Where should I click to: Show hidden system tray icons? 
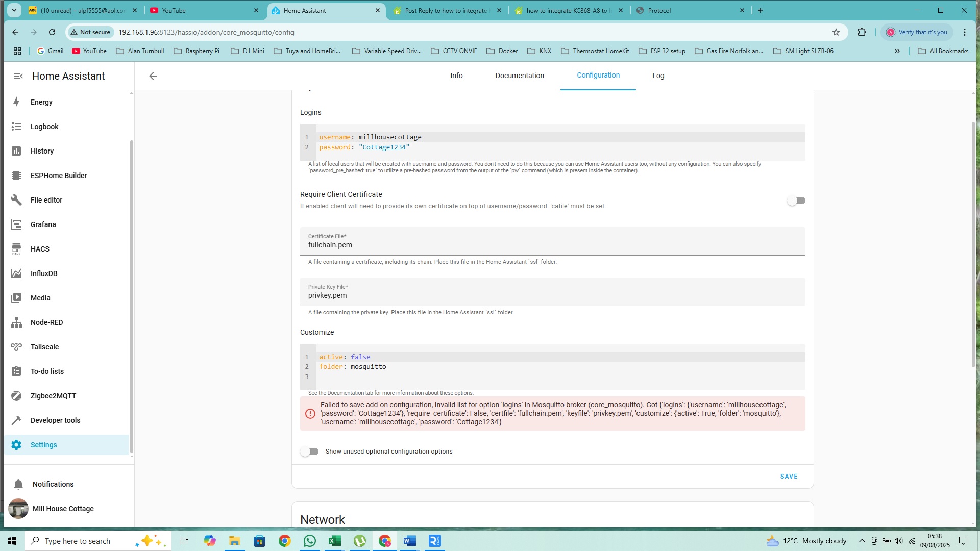click(x=862, y=541)
